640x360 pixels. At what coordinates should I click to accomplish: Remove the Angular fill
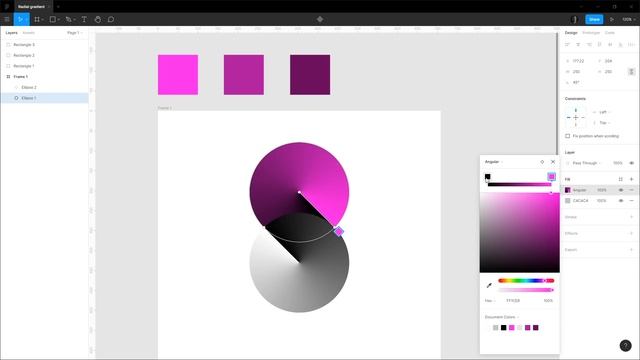click(631, 190)
